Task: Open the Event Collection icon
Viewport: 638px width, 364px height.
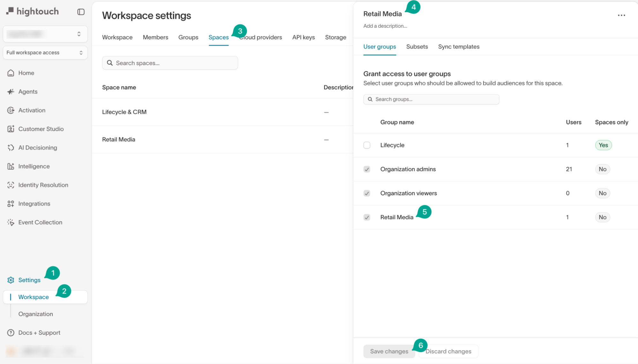Action: click(11, 222)
